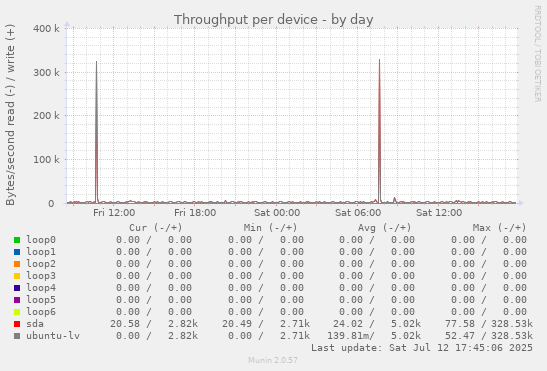Select the loop2 legend label
Screen dimensions: 547x371
(41, 264)
